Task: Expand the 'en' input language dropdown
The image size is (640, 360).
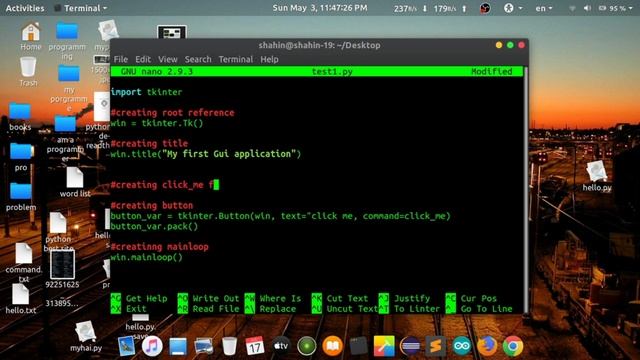Action: [x=544, y=8]
